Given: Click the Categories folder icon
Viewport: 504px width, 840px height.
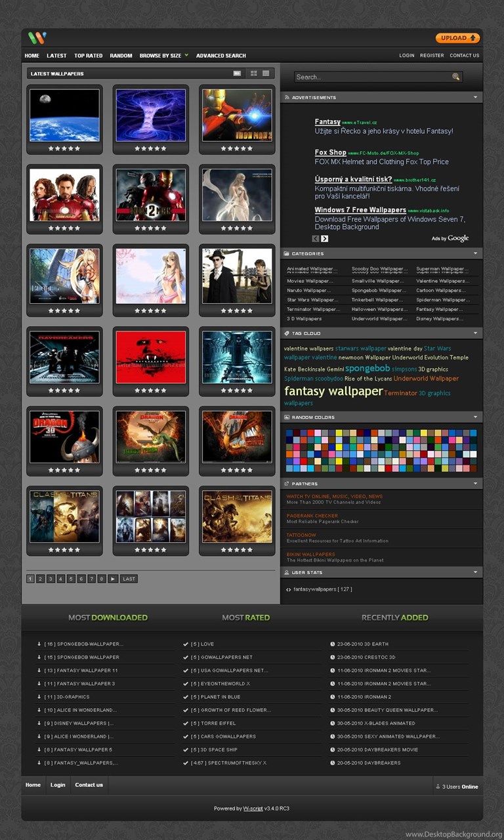Looking at the screenshot, I should click(x=287, y=253).
